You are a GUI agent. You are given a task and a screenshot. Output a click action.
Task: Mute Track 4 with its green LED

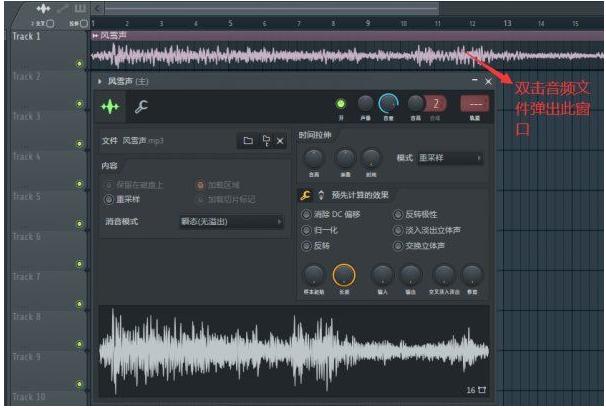coord(79,184)
